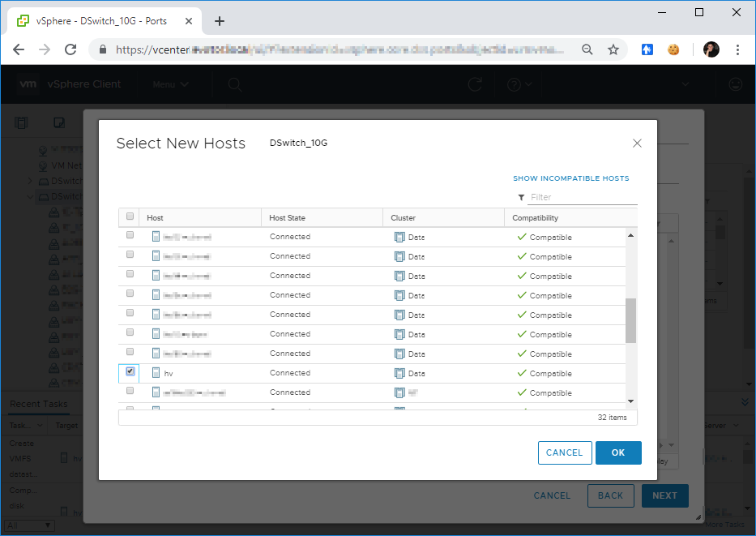Click the Target column header in tasks
This screenshot has height=536, width=756.
tap(66, 426)
